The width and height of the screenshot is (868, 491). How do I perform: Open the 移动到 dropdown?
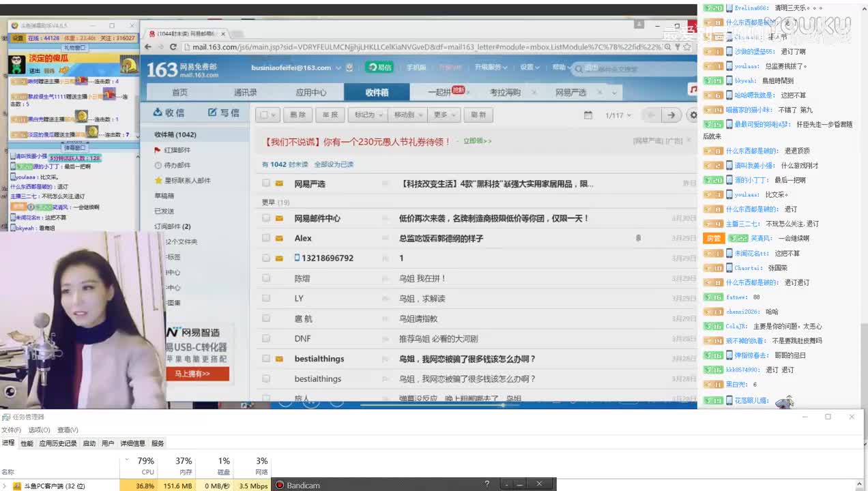pos(408,115)
